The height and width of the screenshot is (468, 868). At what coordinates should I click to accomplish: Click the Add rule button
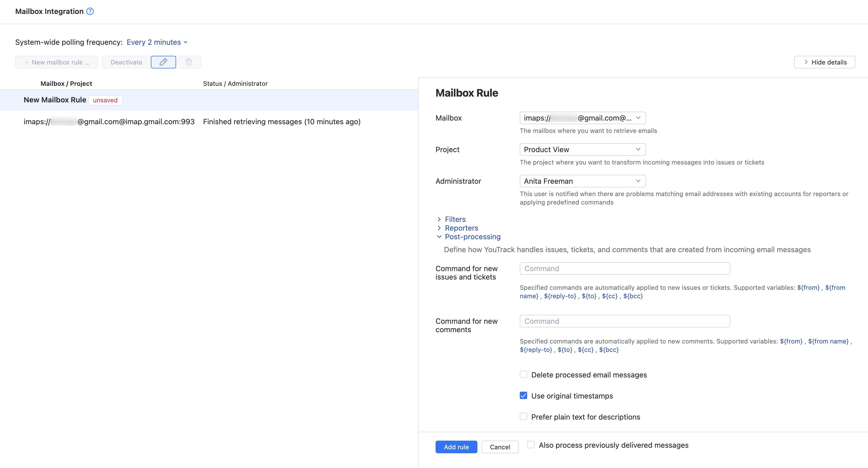click(456, 447)
